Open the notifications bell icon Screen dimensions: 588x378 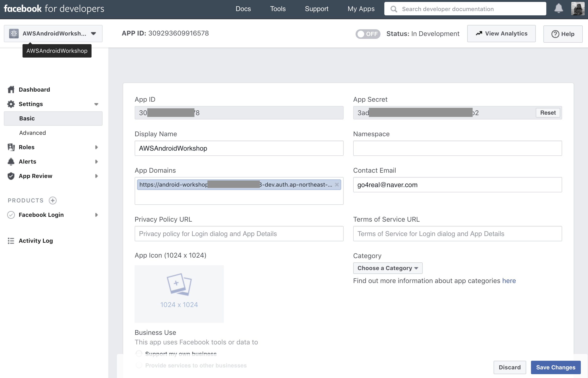(559, 9)
